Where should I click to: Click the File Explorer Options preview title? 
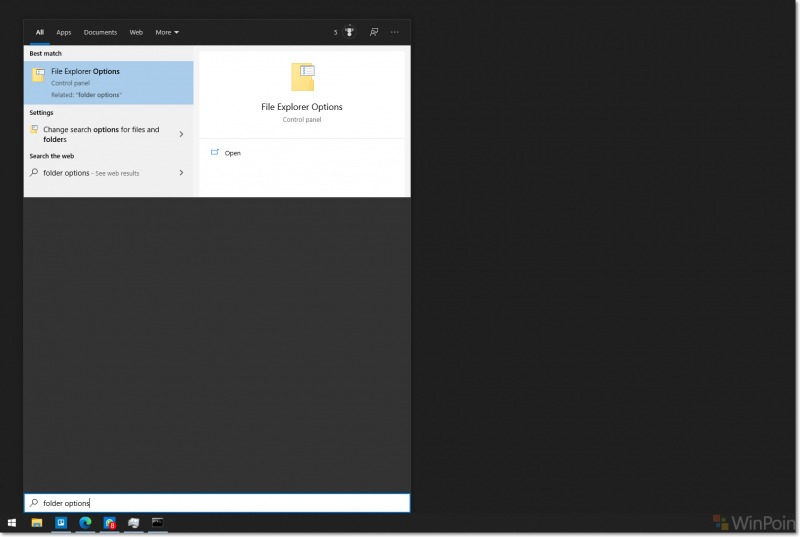(302, 107)
